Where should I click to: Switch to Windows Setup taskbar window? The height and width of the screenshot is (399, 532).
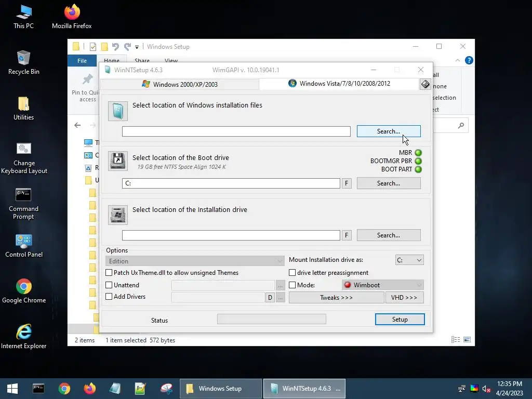click(220, 389)
